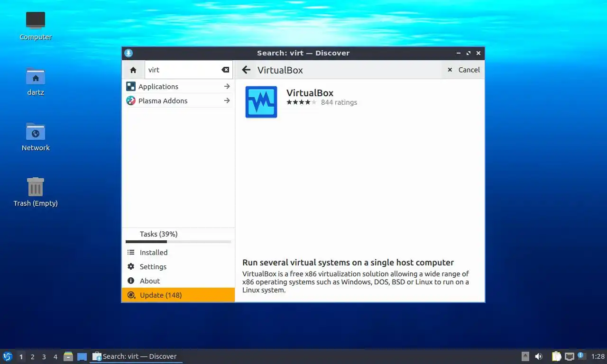Click the network tray icon
Viewport: 607px width, 364px height.
569,356
